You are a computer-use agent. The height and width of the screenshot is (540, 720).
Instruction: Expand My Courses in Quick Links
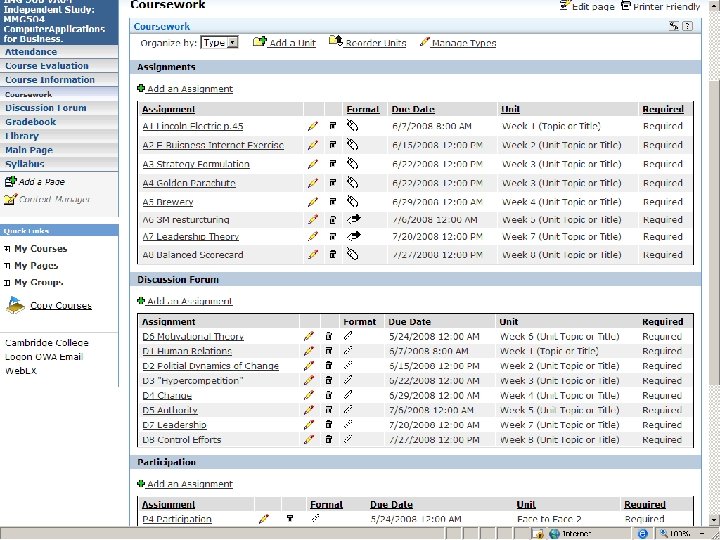point(7,249)
